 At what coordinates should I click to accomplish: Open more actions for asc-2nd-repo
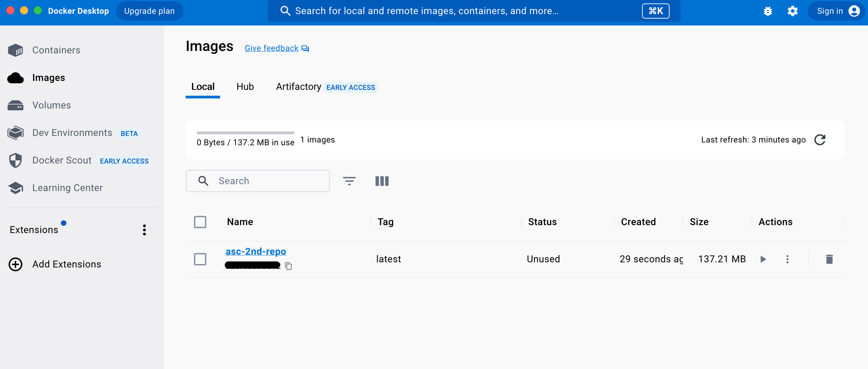click(788, 259)
